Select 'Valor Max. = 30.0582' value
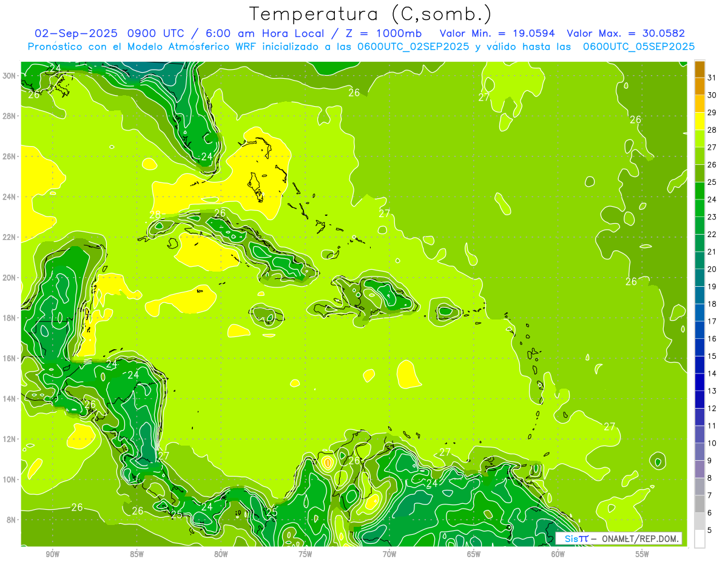Image resolution: width=728 pixels, height=562 pixels. (625, 33)
